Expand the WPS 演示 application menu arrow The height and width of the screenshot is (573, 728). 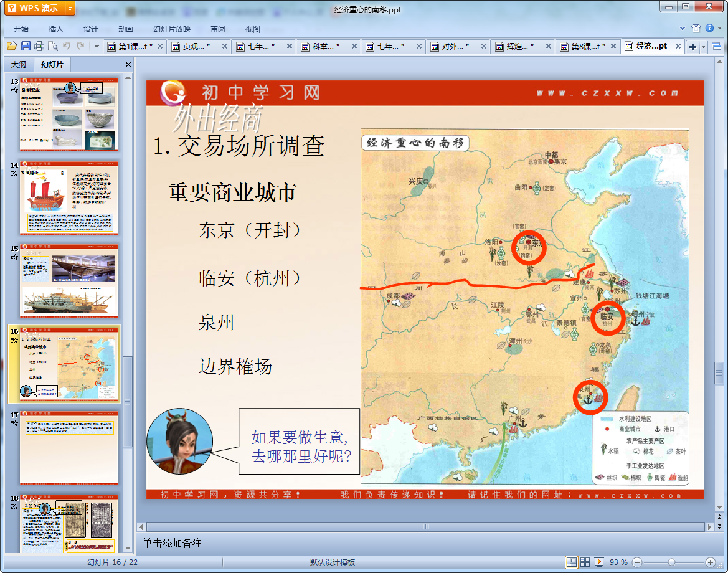pos(69,8)
